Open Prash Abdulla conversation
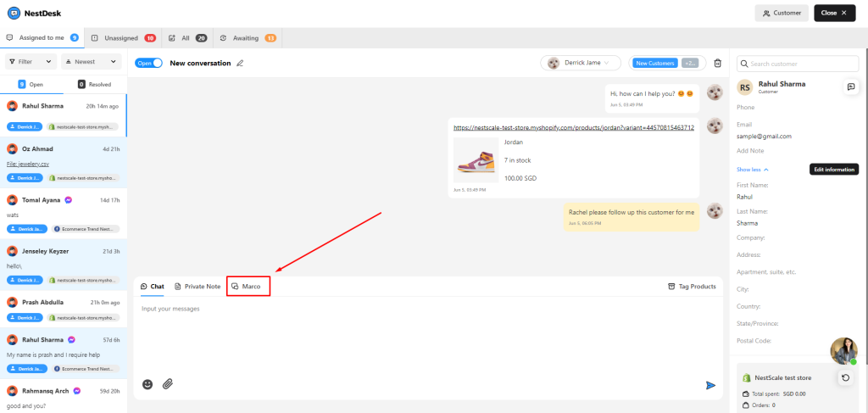Viewport: 868px width, 413px height. (x=63, y=310)
